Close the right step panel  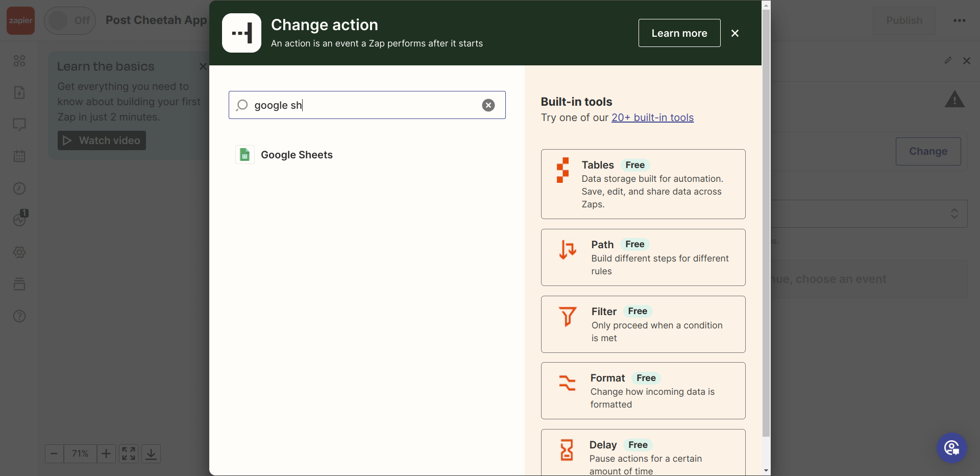point(967,61)
